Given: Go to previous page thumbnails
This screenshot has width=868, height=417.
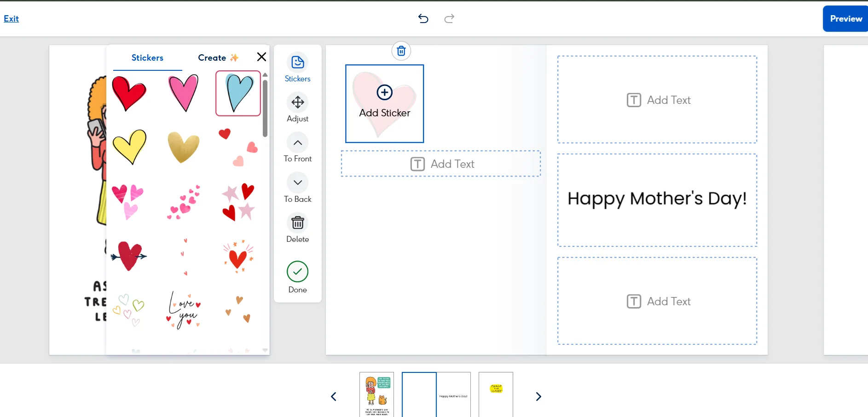Looking at the screenshot, I should 334,396.
